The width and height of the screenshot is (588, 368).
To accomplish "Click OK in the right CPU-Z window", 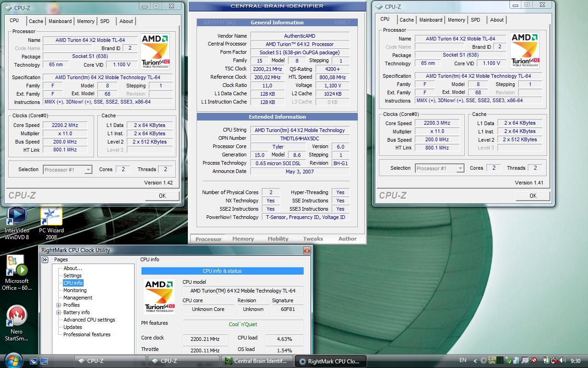I will click(x=533, y=195).
